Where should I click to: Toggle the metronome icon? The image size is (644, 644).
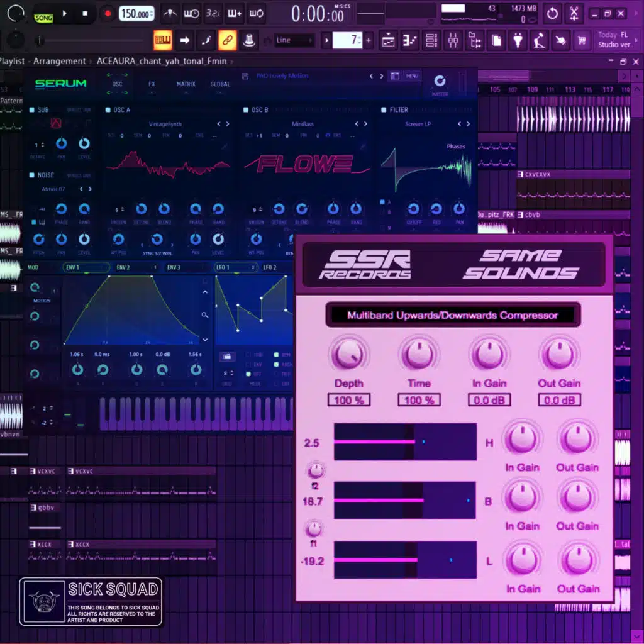(x=170, y=13)
